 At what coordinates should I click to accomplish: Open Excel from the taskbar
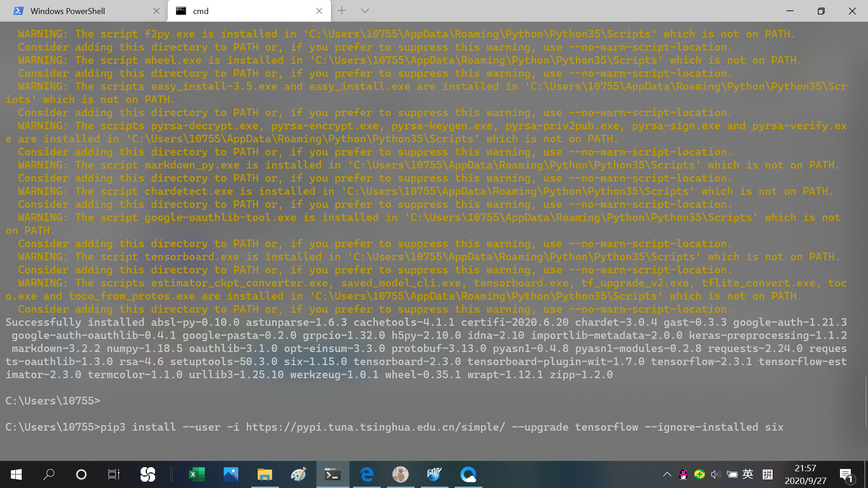(197, 474)
